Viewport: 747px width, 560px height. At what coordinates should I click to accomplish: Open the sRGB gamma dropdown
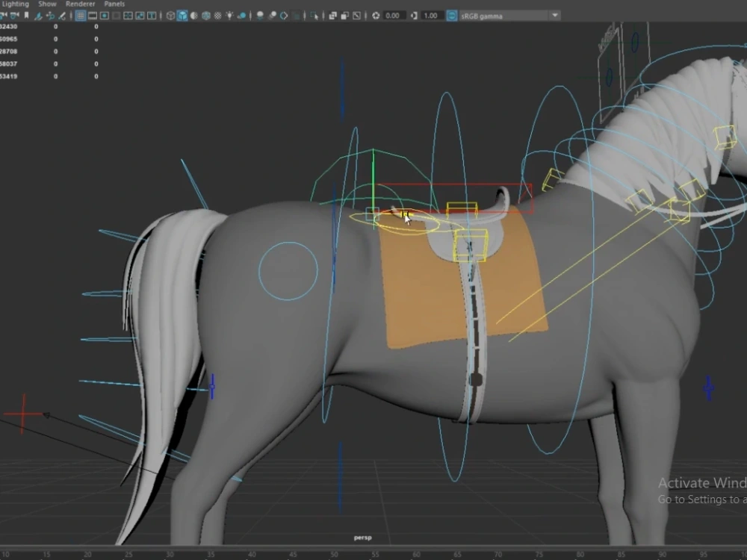coord(509,16)
